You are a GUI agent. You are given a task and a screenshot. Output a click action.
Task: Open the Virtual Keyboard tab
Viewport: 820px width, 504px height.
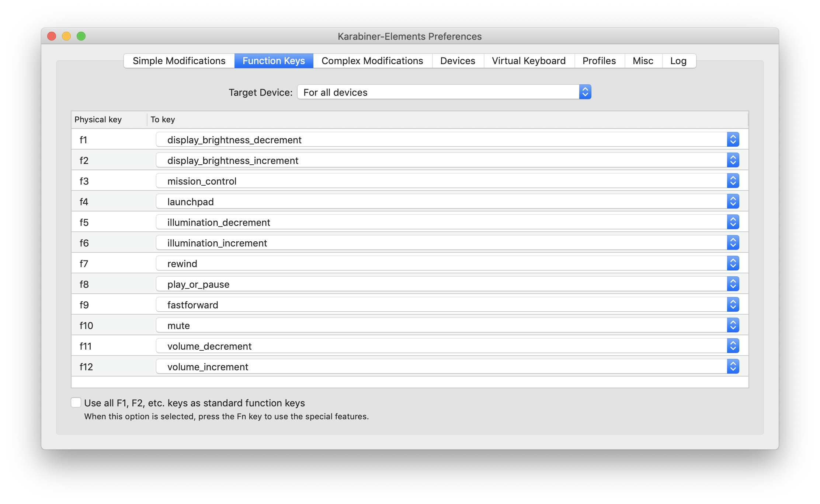[528, 61]
